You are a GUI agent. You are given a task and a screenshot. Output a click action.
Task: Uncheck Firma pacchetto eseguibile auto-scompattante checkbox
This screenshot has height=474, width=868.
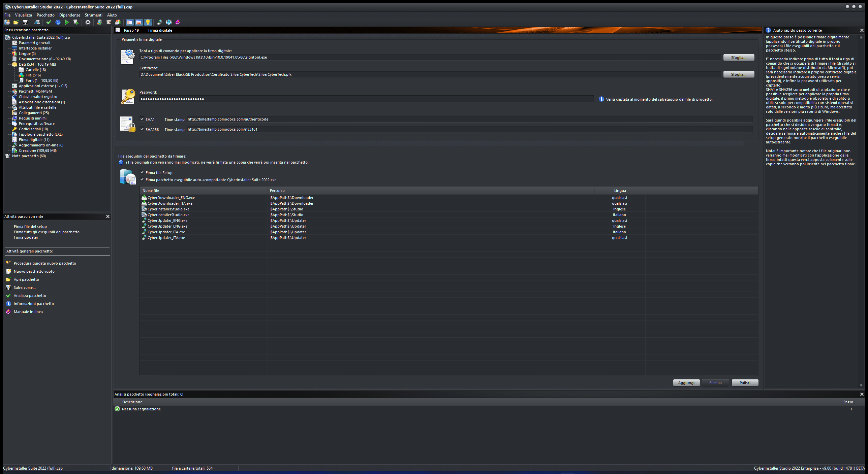coord(142,179)
